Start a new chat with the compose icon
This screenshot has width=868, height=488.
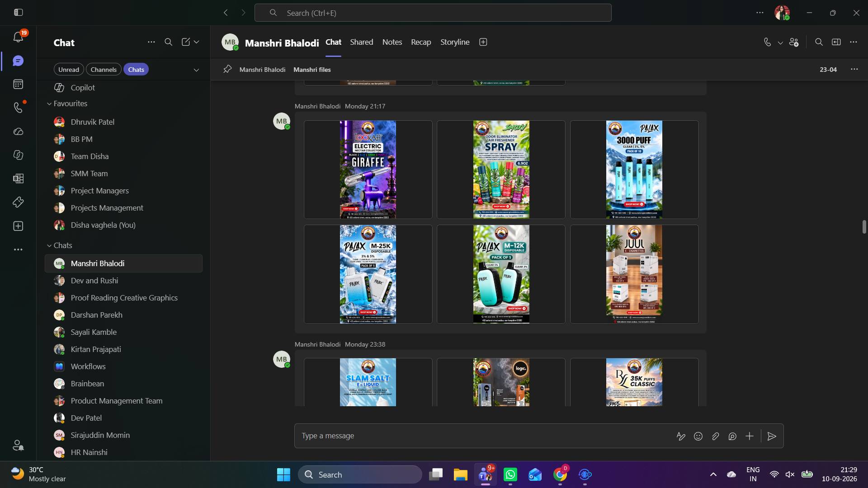[x=186, y=42]
